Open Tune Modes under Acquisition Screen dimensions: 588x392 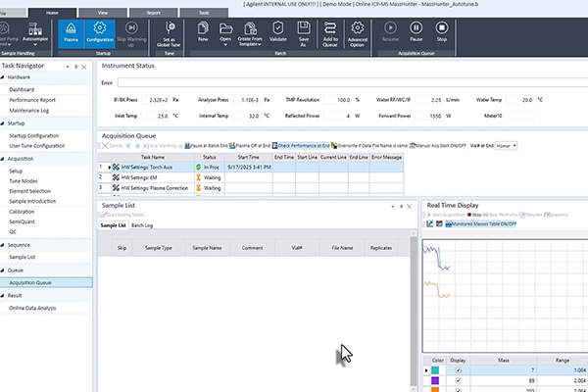click(x=24, y=181)
